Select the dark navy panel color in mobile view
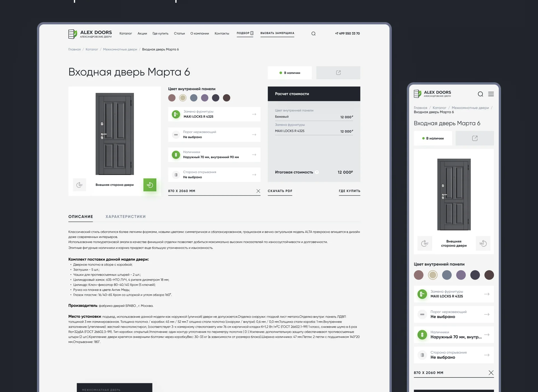The width and height of the screenshot is (538, 392). coord(475,275)
